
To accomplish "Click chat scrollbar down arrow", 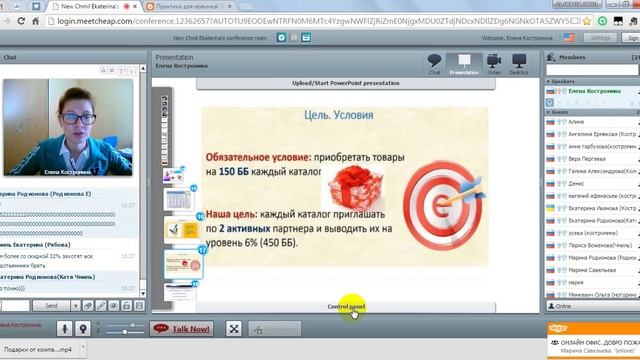I will point(143,293).
